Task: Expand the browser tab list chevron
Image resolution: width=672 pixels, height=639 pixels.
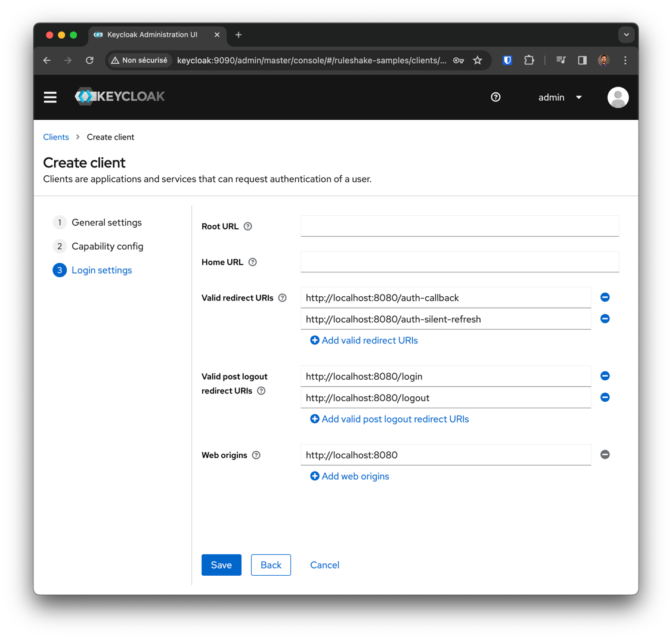Action: [x=627, y=35]
